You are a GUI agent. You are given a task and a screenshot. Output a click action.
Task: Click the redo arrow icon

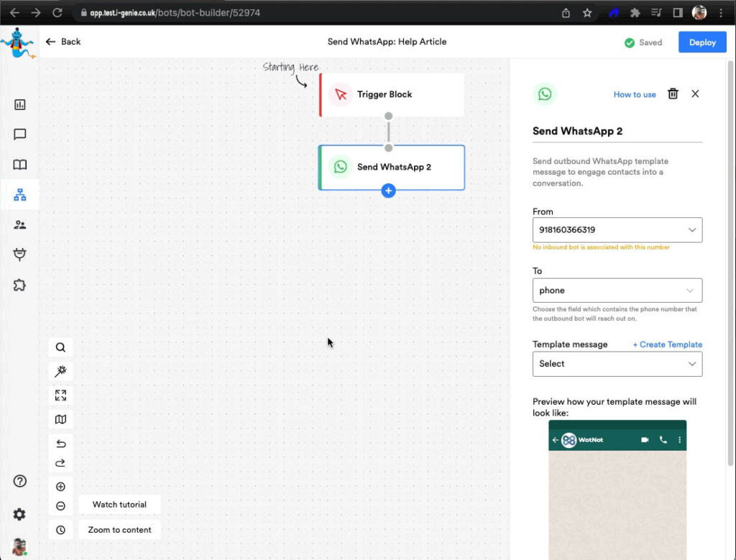(60, 463)
